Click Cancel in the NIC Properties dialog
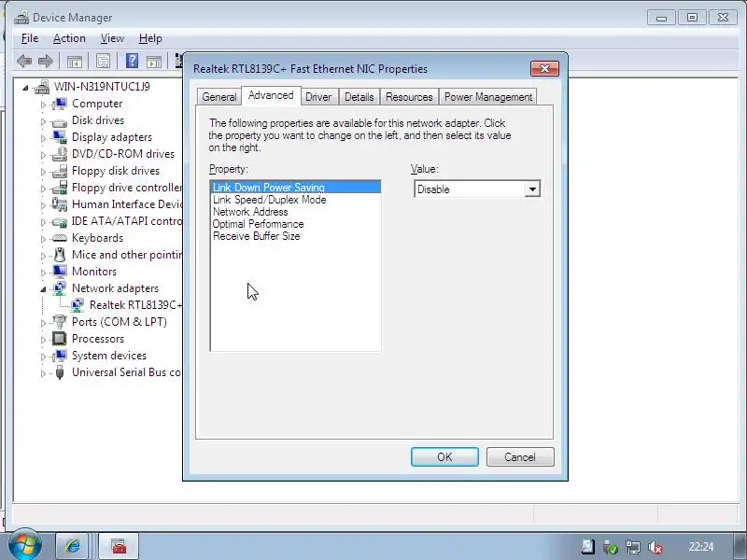 point(520,457)
